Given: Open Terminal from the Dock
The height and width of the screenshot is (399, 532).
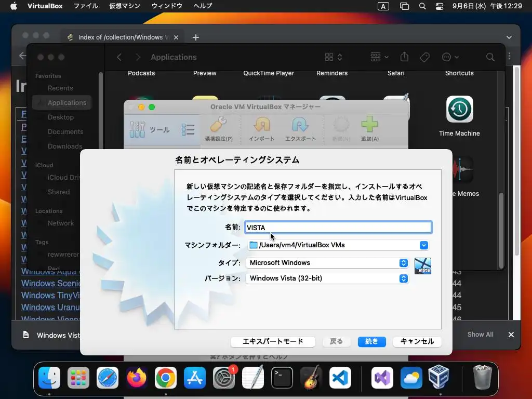Looking at the screenshot, I should [x=282, y=378].
